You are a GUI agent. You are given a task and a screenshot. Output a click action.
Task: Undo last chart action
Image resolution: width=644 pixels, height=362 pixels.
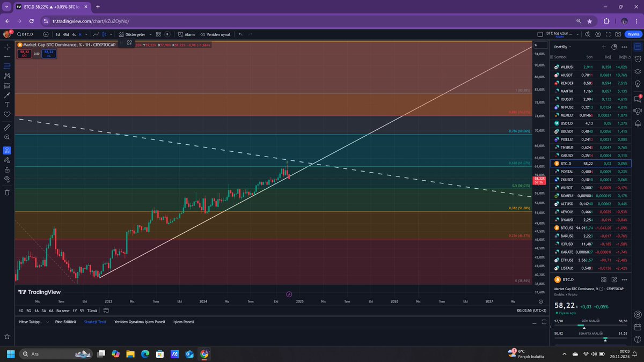coord(240,34)
